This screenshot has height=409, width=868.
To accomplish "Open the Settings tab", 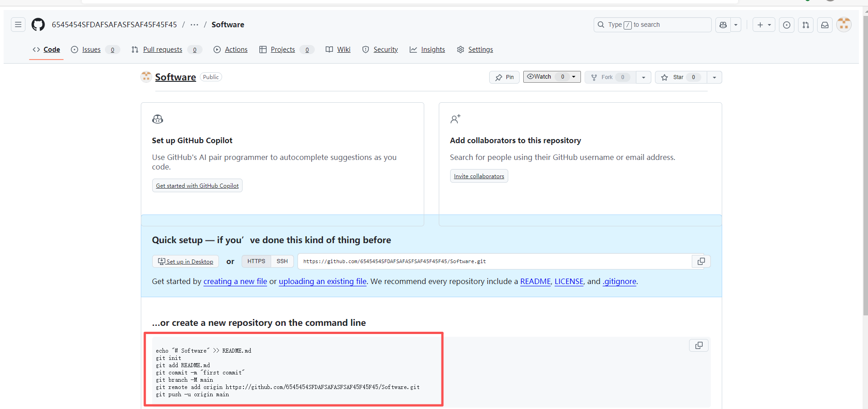I will (475, 50).
